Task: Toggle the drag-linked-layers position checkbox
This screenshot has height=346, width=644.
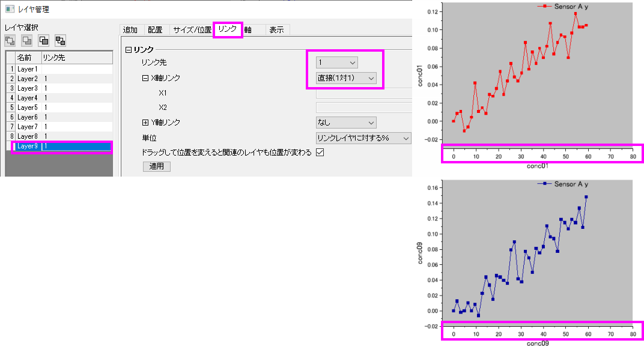Action: [x=320, y=152]
